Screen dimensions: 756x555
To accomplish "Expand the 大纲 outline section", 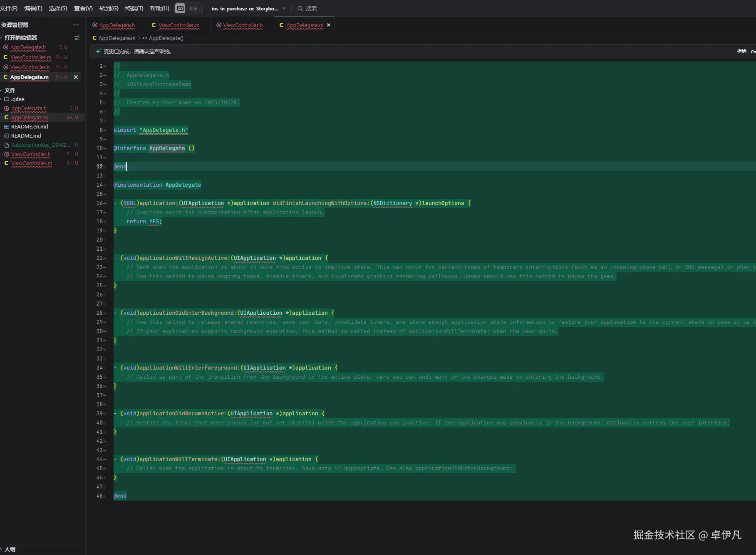I will click(x=10, y=549).
